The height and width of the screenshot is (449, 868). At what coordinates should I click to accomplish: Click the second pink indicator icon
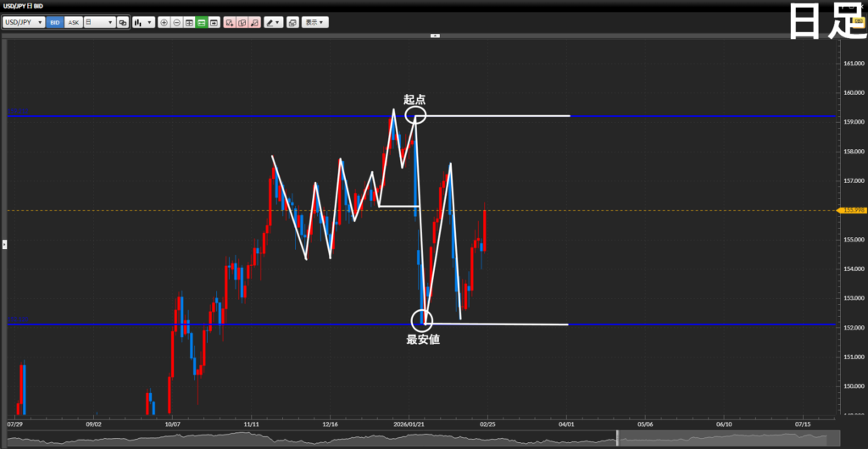pyautogui.click(x=242, y=22)
